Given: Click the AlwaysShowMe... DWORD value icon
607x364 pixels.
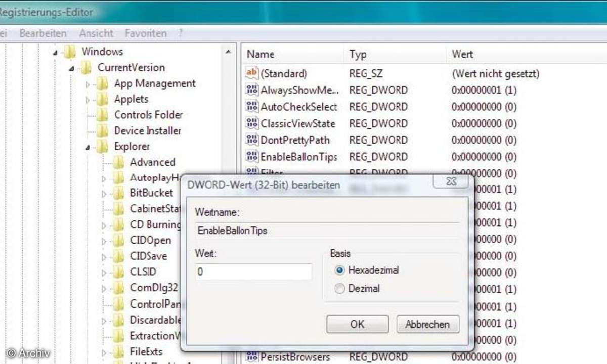Looking at the screenshot, I should (x=251, y=90).
